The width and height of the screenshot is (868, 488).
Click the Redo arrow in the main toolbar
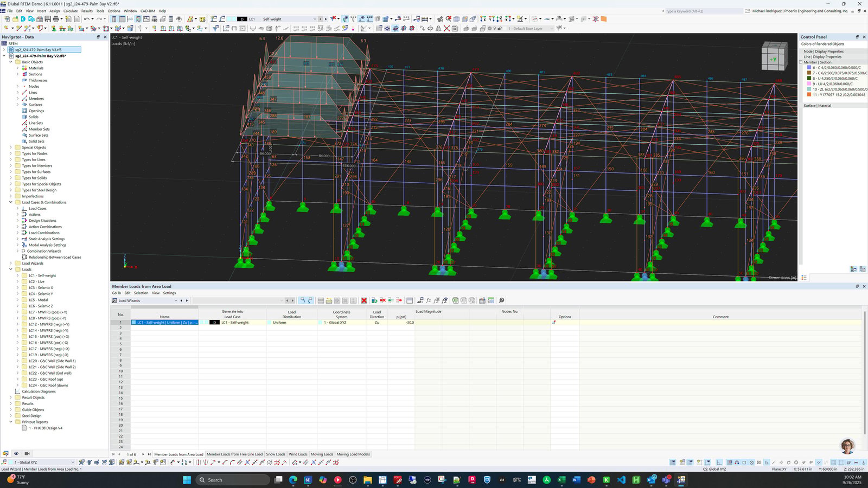click(x=99, y=19)
